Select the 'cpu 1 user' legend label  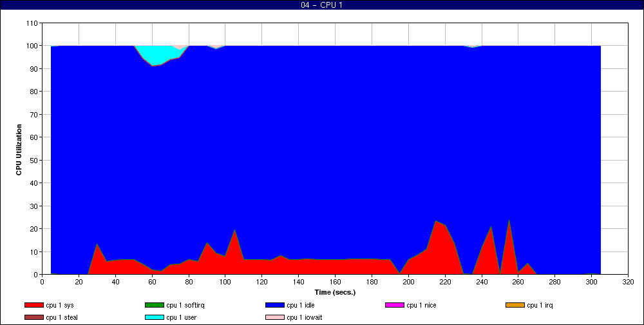181,318
